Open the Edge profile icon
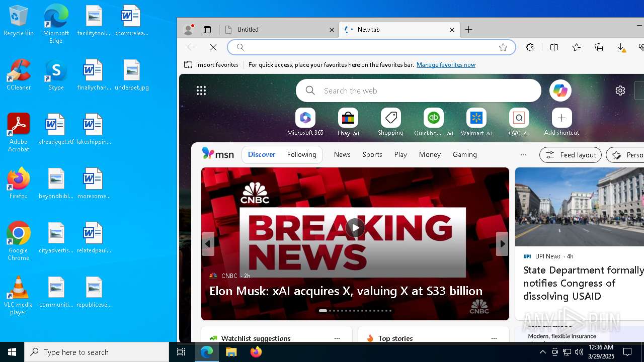 coord(189,30)
